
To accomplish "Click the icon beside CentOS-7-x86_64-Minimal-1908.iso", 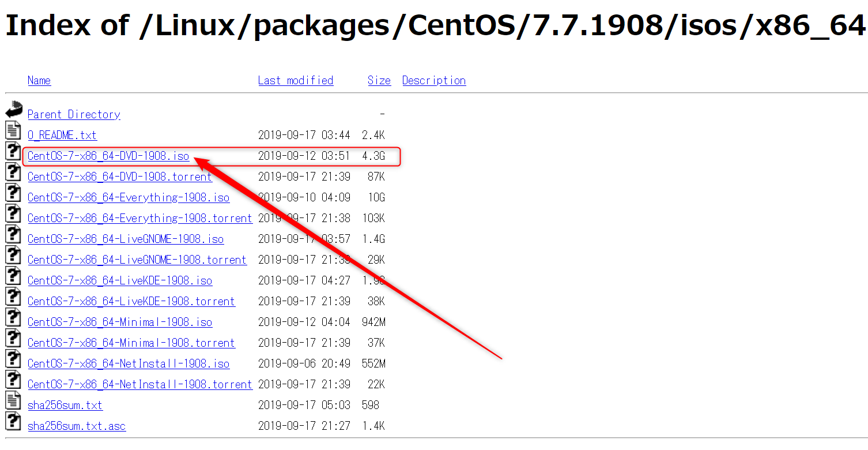I will (13, 317).
